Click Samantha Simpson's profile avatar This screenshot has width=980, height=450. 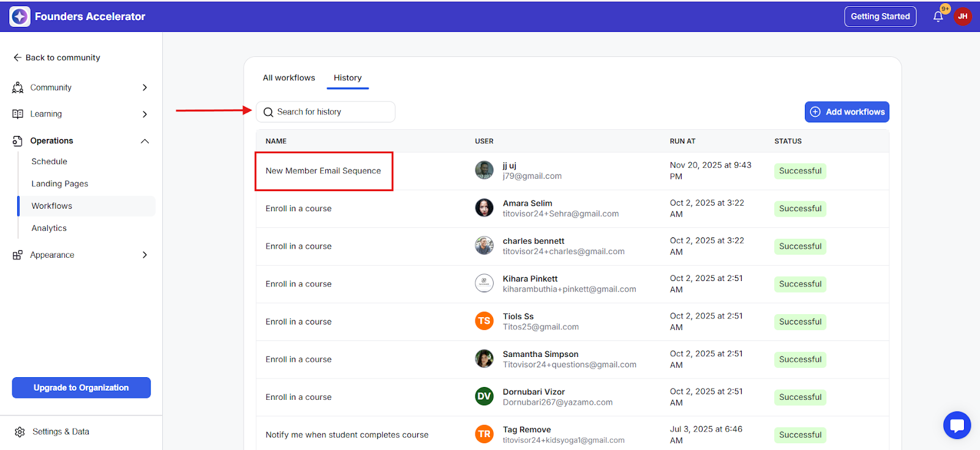pos(484,359)
